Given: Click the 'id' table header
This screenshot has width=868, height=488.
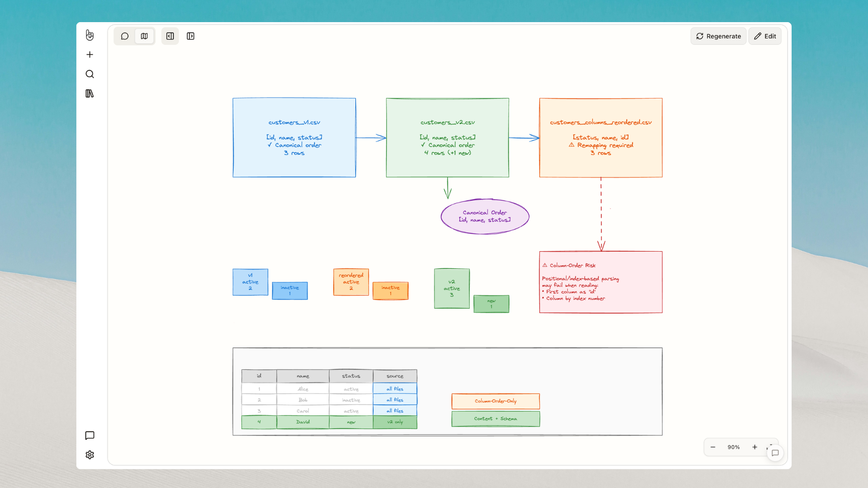Looking at the screenshot, I should tap(259, 376).
